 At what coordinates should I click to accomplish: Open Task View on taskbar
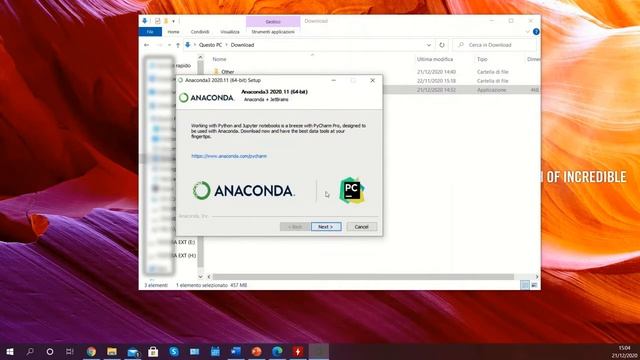point(70,351)
